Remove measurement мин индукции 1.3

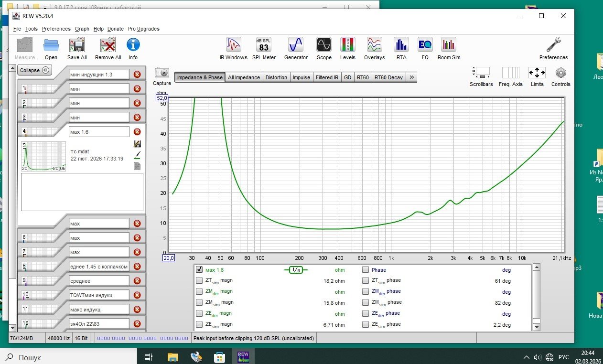(x=137, y=74)
